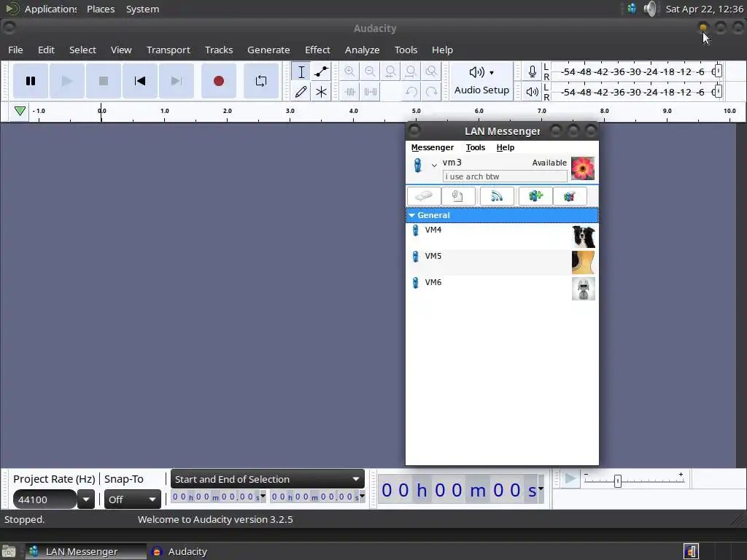
Task: Click Fit Project to Width icon
Action: [x=411, y=71]
